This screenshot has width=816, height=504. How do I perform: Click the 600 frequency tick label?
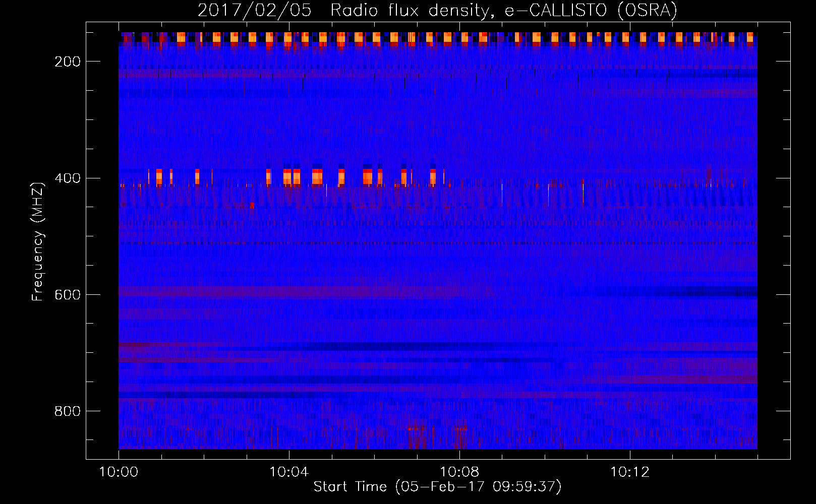(68, 294)
